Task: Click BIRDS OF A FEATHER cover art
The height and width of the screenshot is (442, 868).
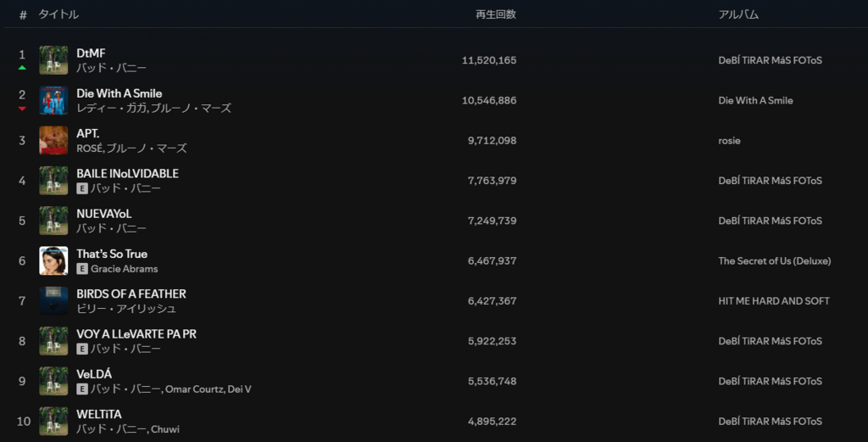Action: [53, 300]
